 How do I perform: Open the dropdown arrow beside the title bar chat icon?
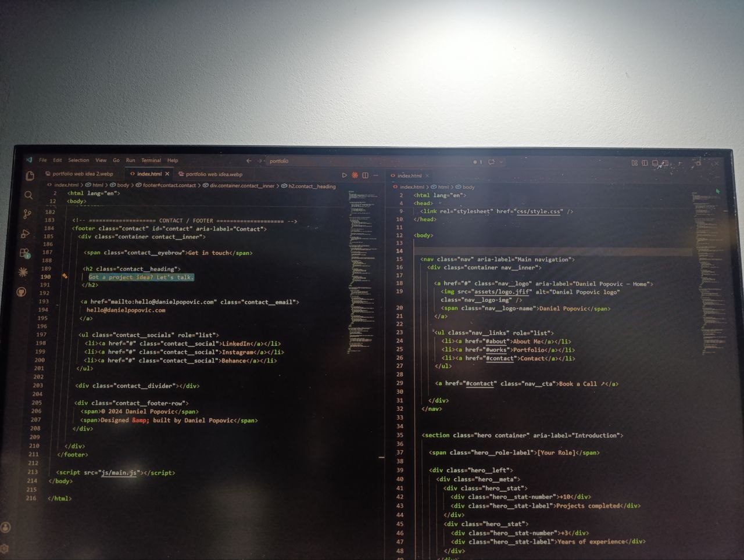501,162
